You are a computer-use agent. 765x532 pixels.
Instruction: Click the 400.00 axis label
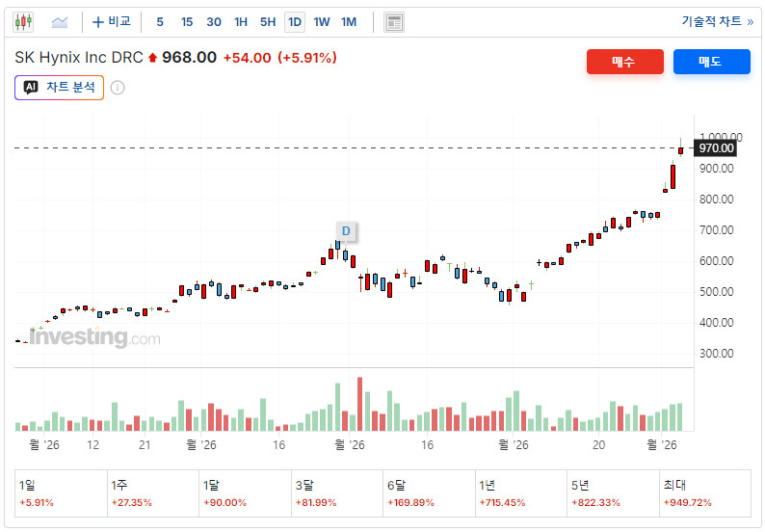click(x=716, y=323)
